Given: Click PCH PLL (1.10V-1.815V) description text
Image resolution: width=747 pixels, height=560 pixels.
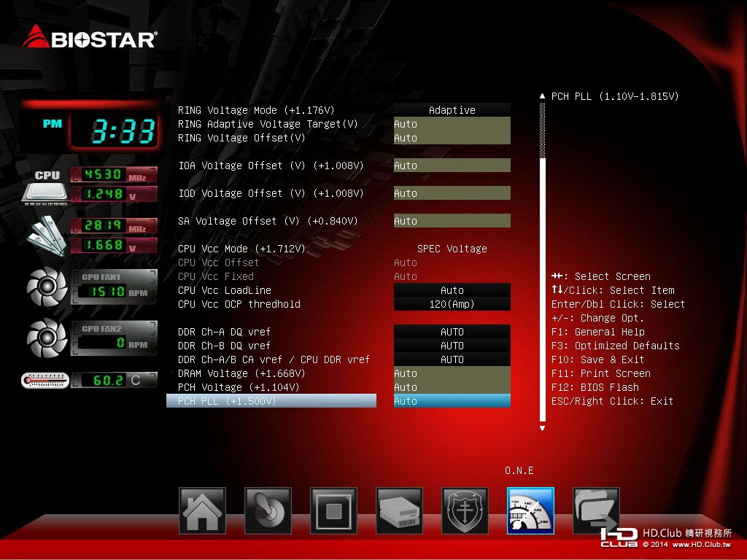Looking at the screenshot, I should [x=614, y=96].
